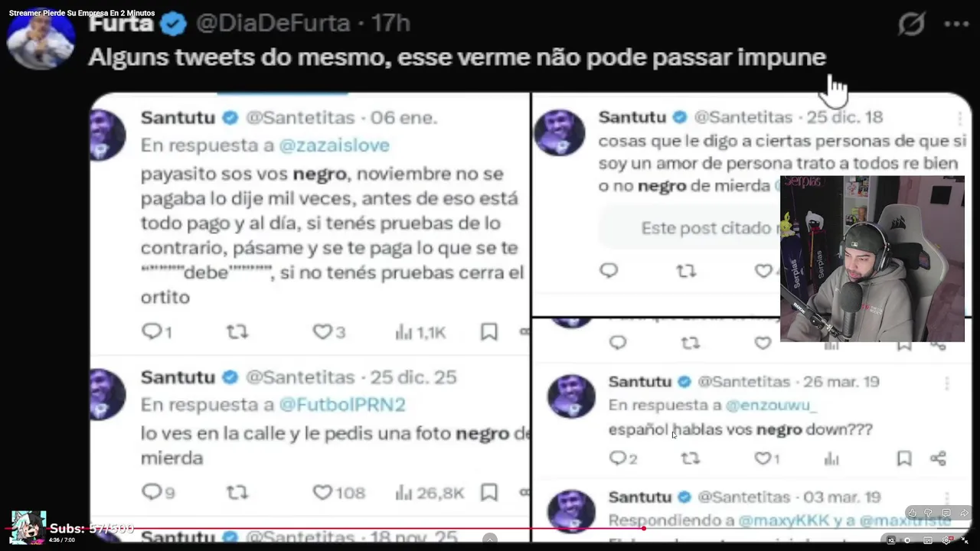Click the thumbs-down dislike icon on video overlay
Viewport: 980px width, 551px height.
coord(928,513)
